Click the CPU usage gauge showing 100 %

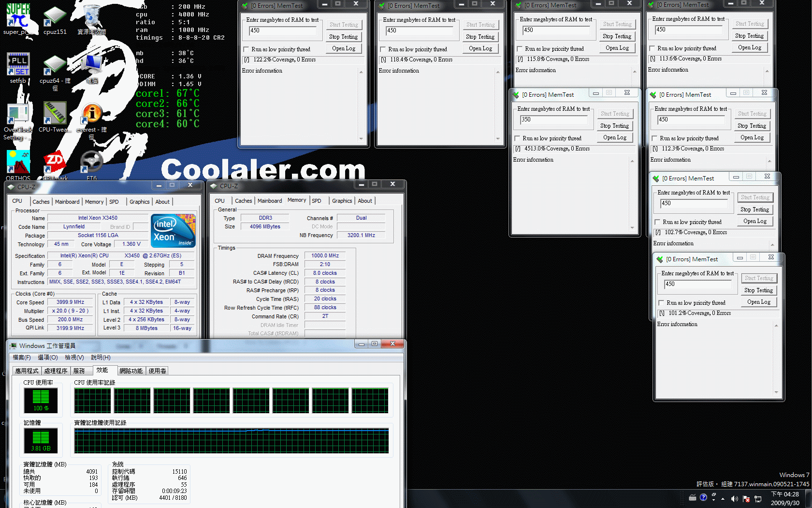point(41,400)
